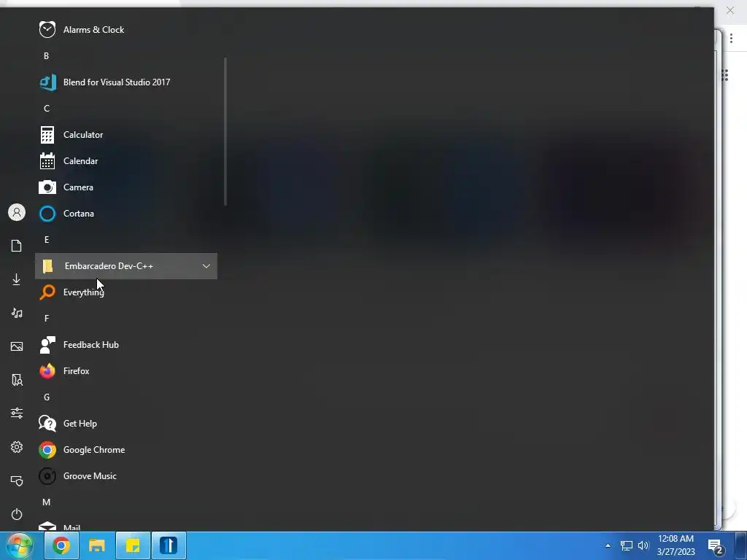The height and width of the screenshot is (560, 747).
Task: Select the Embarcadero Dev-C++ folder entry
Action: click(125, 265)
